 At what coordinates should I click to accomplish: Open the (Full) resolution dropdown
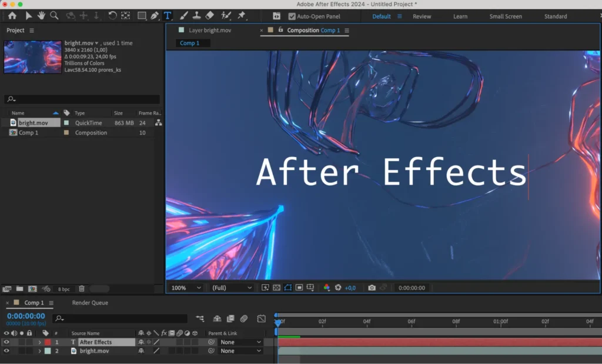pos(232,288)
